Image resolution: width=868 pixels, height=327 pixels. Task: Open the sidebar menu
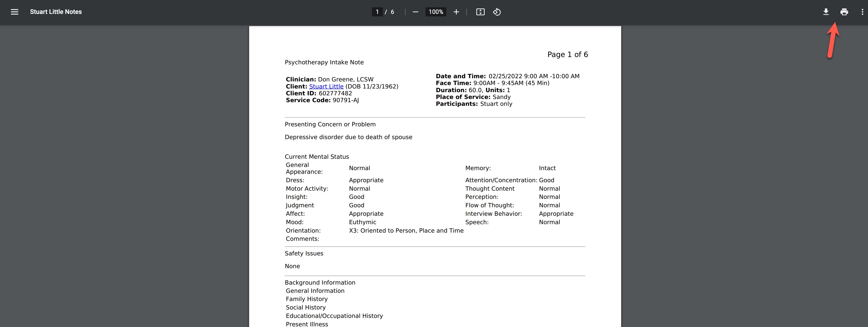[15, 12]
